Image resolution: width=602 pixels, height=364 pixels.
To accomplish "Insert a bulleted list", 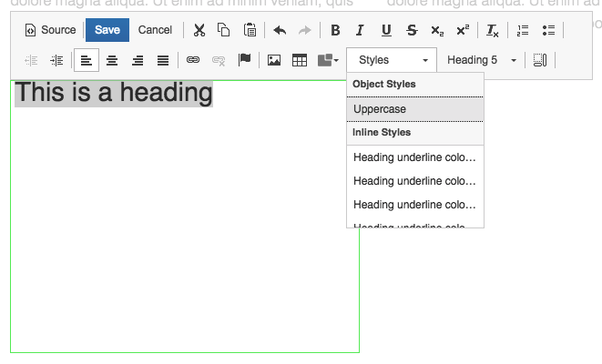I will pos(548,30).
